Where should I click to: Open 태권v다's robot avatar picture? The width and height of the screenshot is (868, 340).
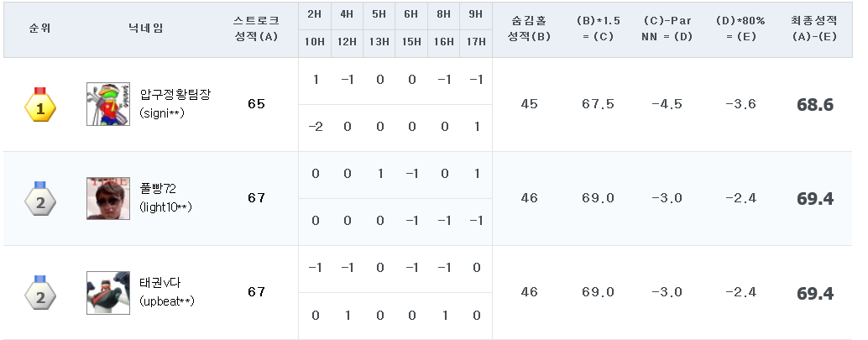pyautogui.click(x=108, y=293)
